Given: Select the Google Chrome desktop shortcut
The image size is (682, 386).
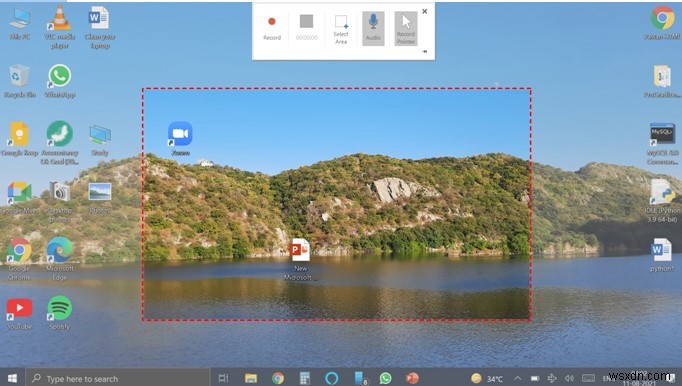Looking at the screenshot, I should pos(20,259).
